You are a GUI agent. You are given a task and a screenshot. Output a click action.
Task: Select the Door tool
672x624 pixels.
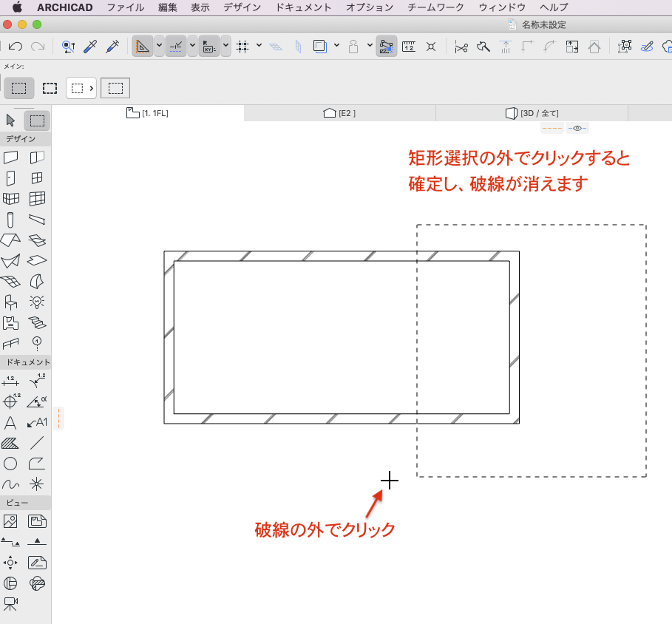tap(10, 178)
